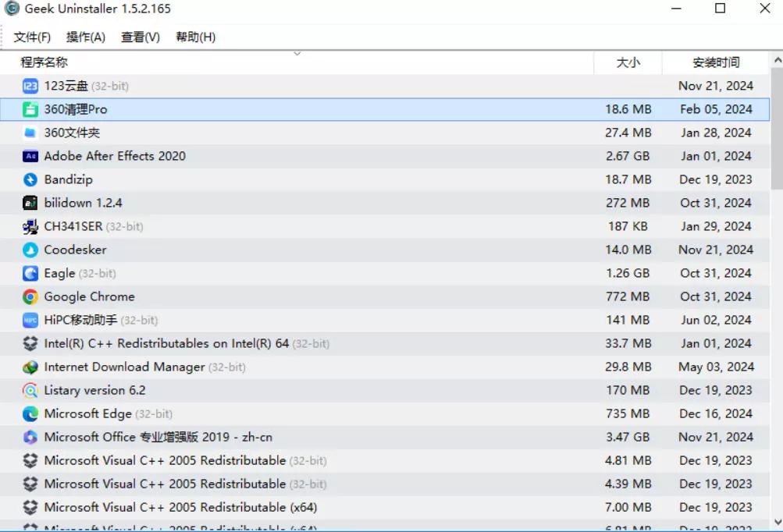
Task: Sort by 安装时间 column header
Action: (716, 62)
